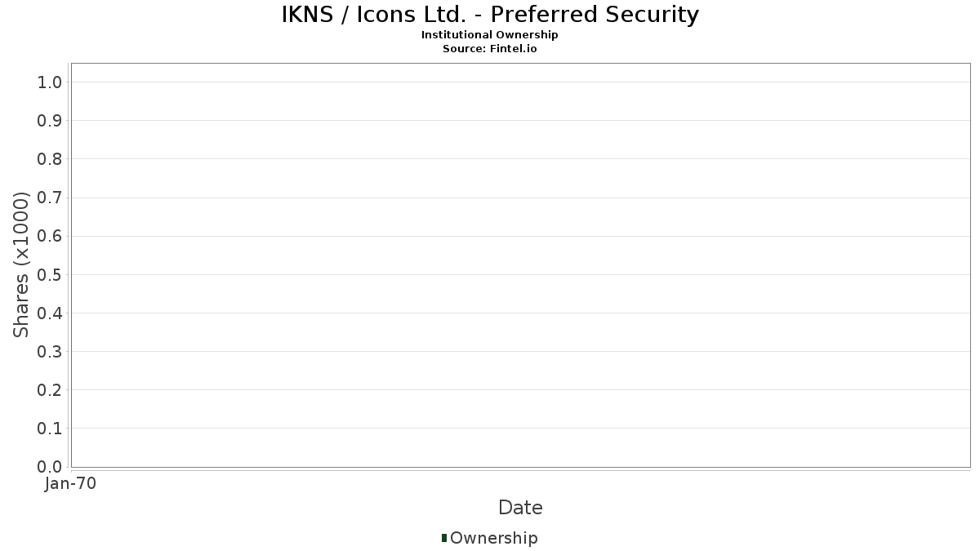Click the 0.2 y-axis tick label
The width and height of the screenshot is (980, 551).
click(x=50, y=390)
